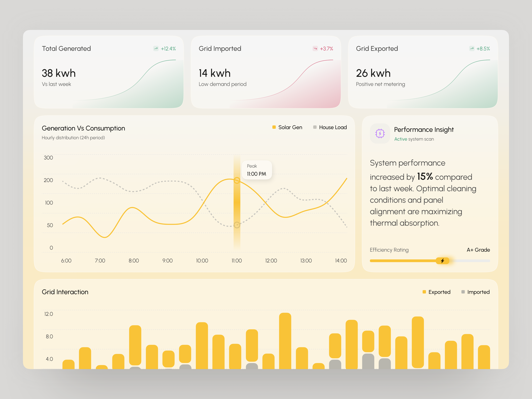This screenshot has width=532, height=399.
Task: Click the lightning bolt efficiency slider handle
Action: pos(443,261)
